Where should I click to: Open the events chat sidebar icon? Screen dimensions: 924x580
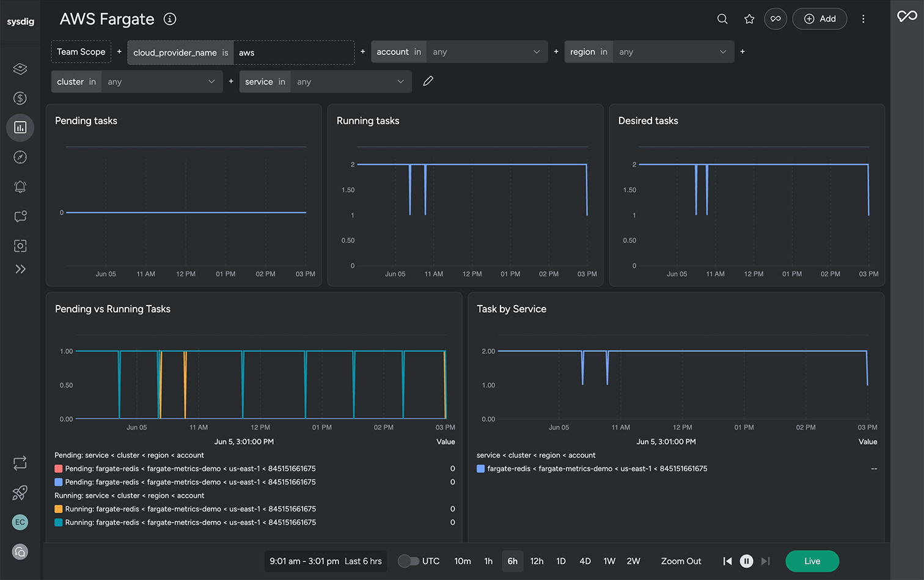pyautogui.click(x=20, y=216)
